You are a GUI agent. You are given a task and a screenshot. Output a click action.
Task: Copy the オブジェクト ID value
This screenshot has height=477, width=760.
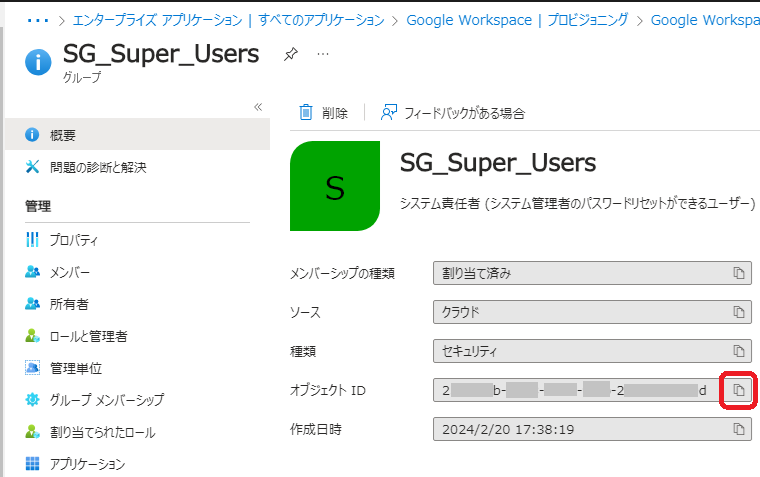(738, 390)
